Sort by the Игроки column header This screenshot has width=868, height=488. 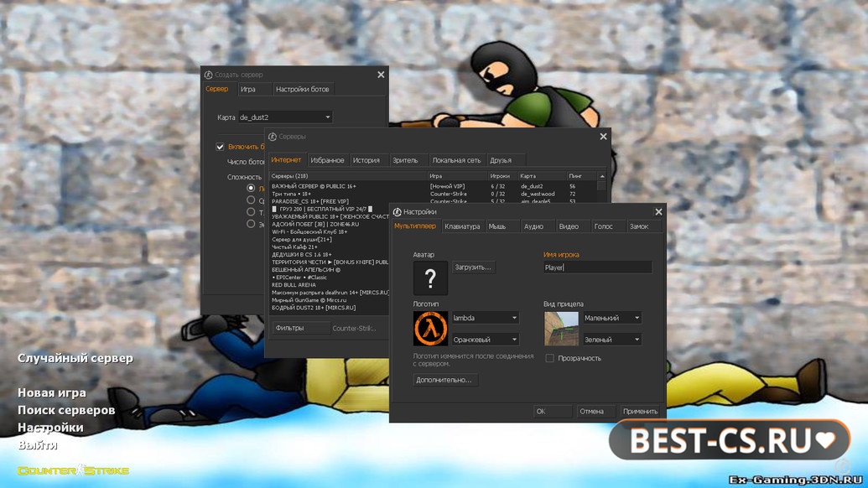(x=502, y=176)
